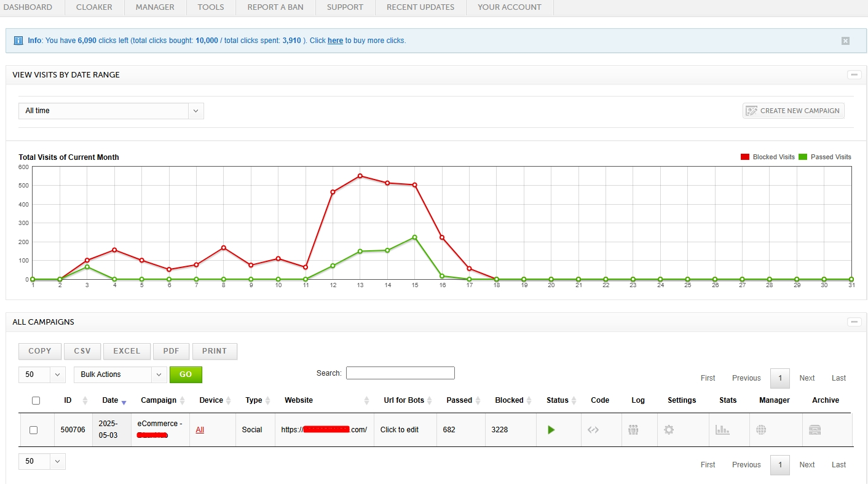Open the Report a Ban menu tab
This screenshot has width=868, height=487.
point(275,7)
